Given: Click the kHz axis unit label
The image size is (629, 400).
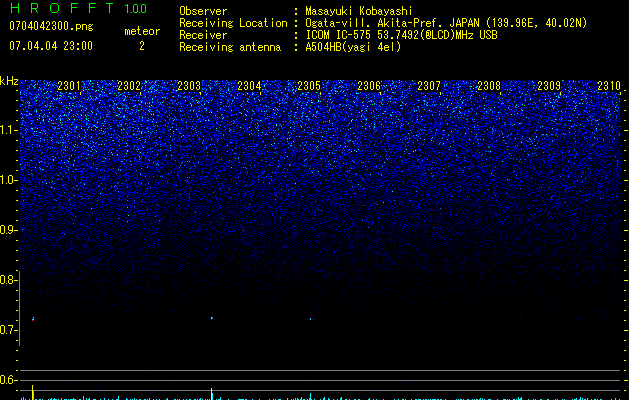Looking at the screenshot, I should tap(9, 81).
